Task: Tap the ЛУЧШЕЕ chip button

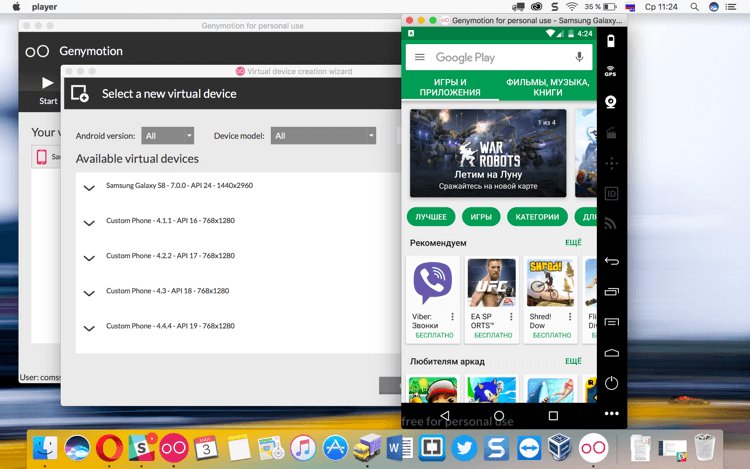Action: point(431,217)
